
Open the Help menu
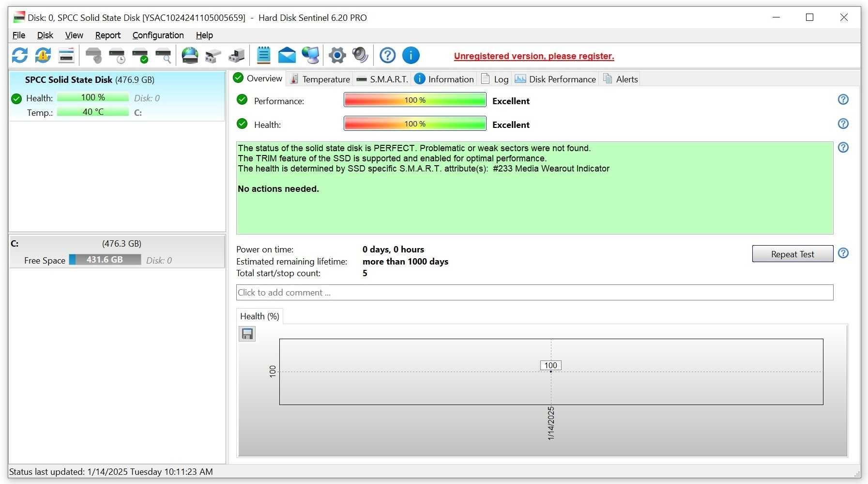(204, 35)
